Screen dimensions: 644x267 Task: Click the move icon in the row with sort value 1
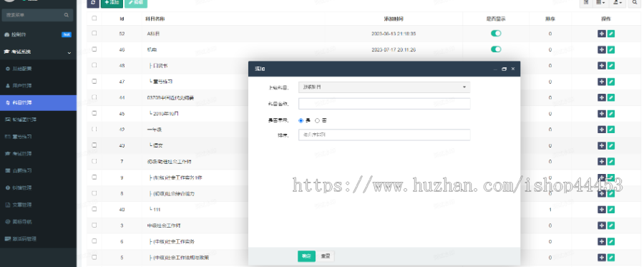(x=602, y=210)
